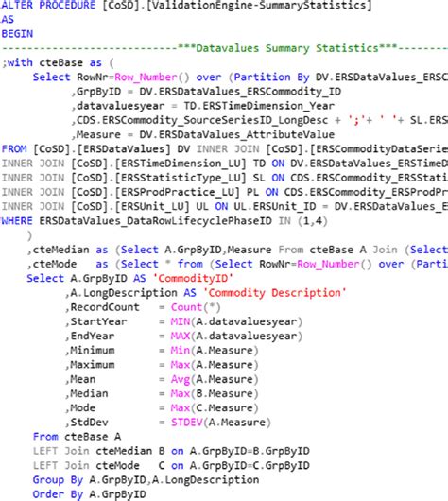Click the Maximum = Max(A.Measure) line
Viewport: 448px width, 501px height.
[162, 365]
